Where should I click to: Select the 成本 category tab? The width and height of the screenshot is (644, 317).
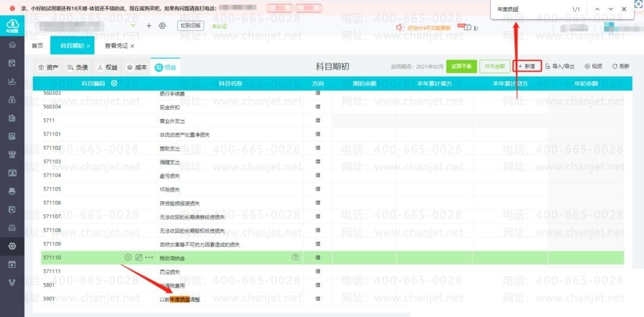(137, 67)
